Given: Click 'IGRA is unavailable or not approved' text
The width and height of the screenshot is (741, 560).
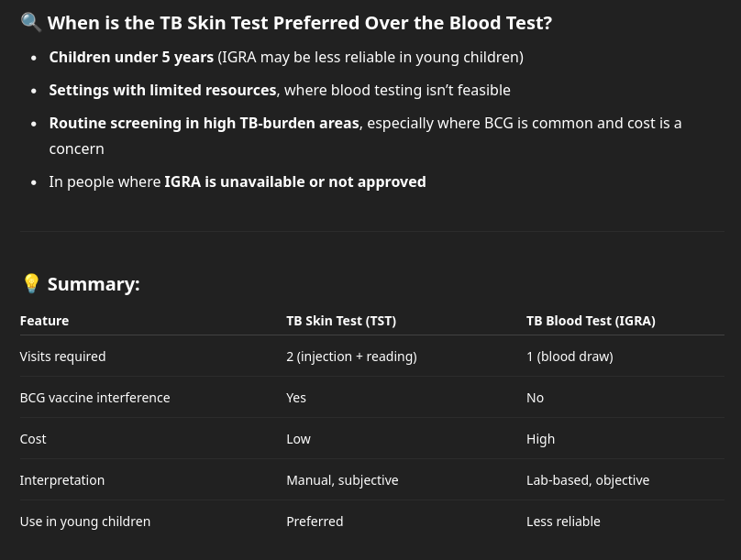Looking at the screenshot, I should pyautogui.click(x=295, y=181).
